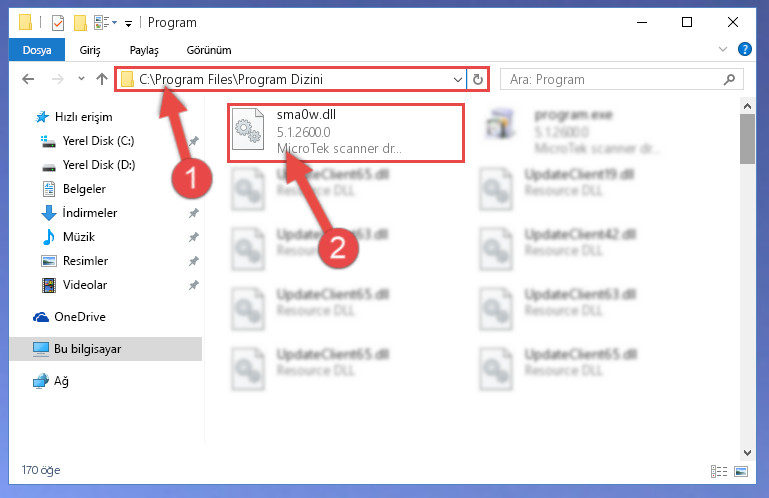Switch to large icons view

(x=741, y=472)
